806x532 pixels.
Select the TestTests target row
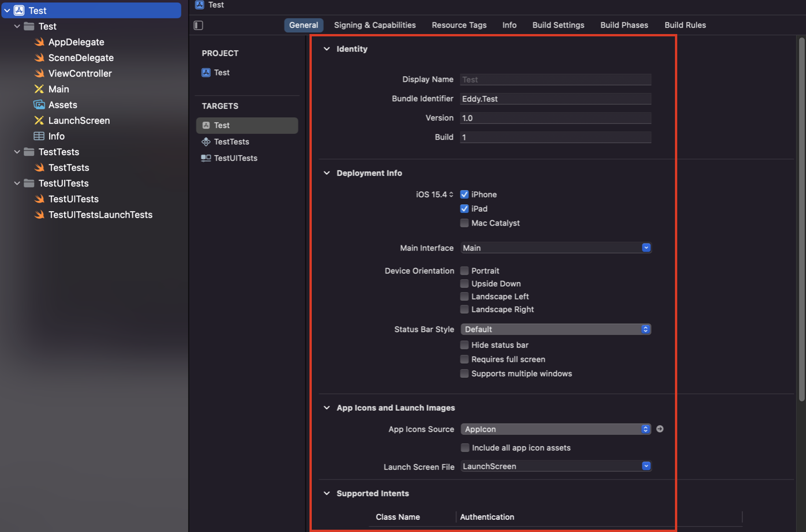point(247,141)
